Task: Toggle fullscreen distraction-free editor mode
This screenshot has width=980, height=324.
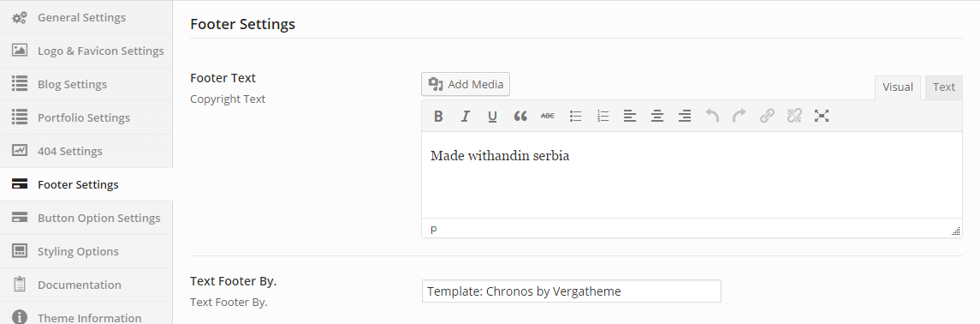Action: tap(822, 117)
